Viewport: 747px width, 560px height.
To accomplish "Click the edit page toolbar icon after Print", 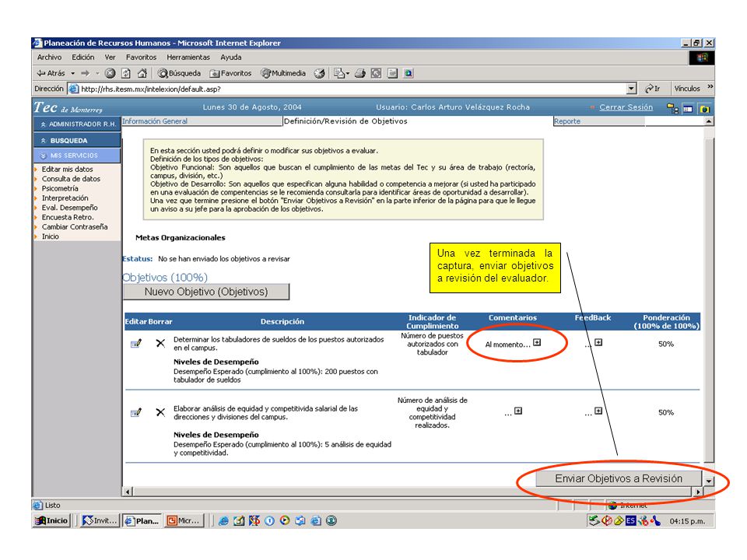I will click(x=377, y=73).
